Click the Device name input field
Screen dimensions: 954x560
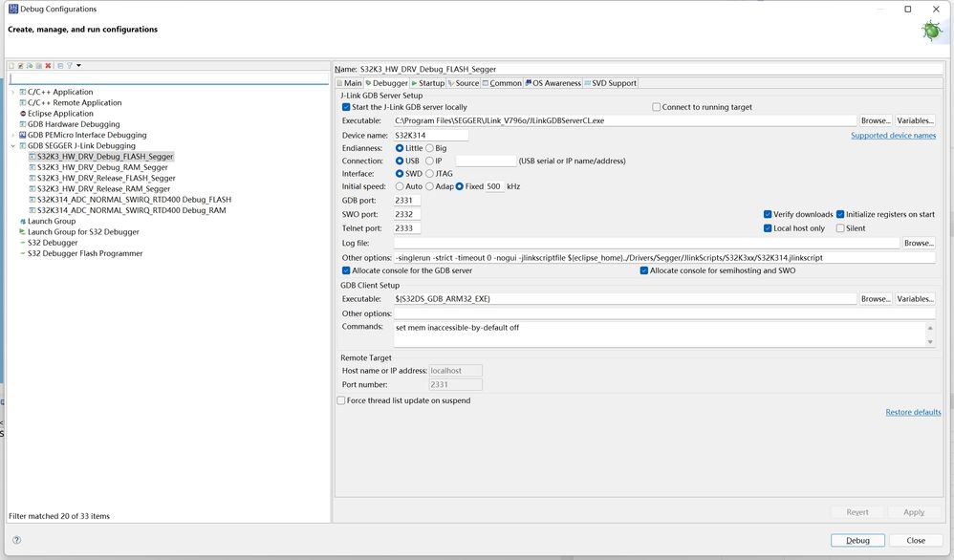(x=430, y=136)
